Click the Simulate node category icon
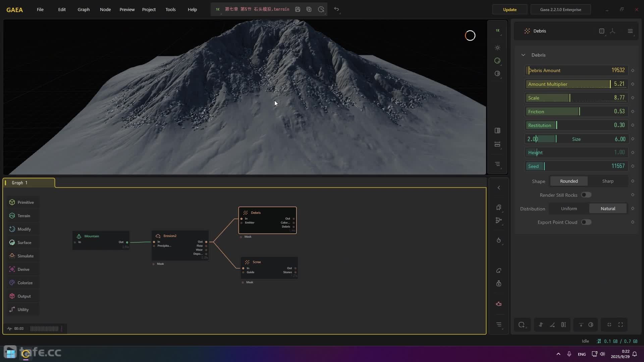The image size is (644, 362). [x=12, y=256]
